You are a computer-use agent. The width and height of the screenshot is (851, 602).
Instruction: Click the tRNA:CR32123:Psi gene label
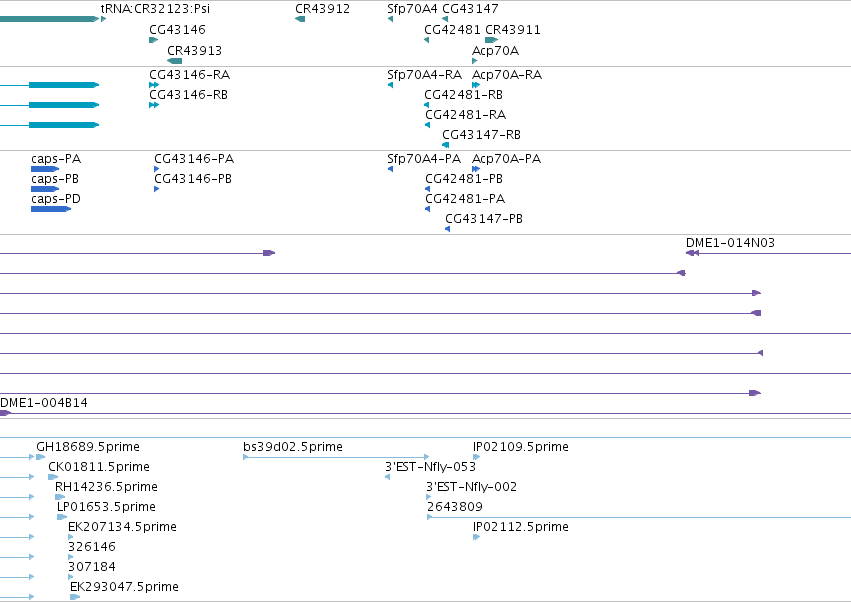pyautogui.click(x=155, y=9)
